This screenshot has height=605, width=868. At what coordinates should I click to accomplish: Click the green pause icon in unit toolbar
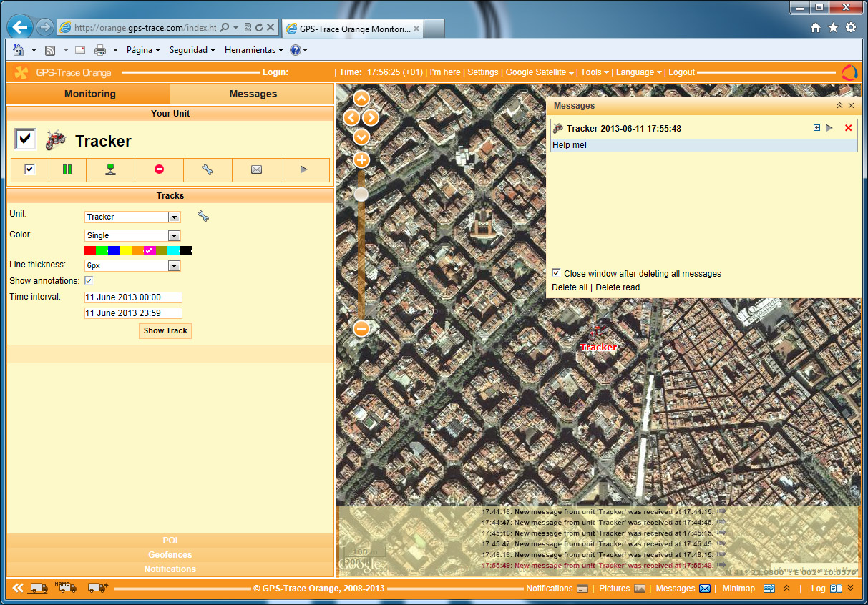pos(67,169)
